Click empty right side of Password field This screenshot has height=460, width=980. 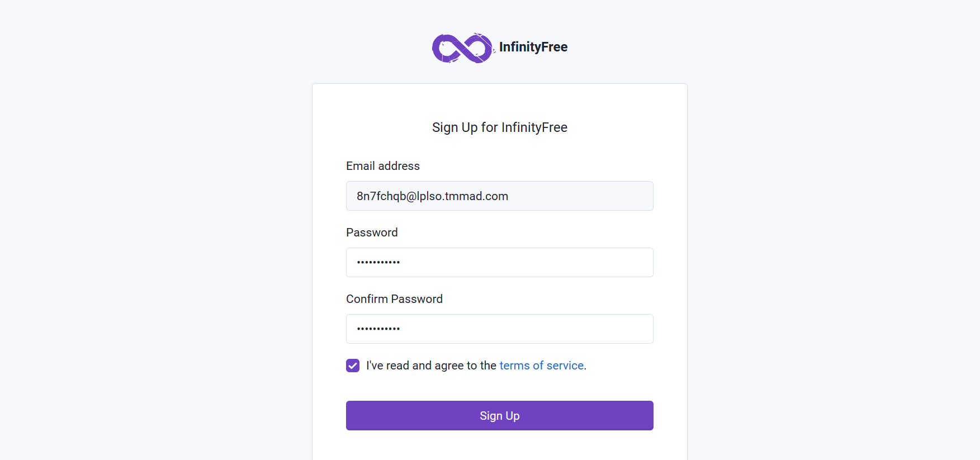click(x=559, y=262)
